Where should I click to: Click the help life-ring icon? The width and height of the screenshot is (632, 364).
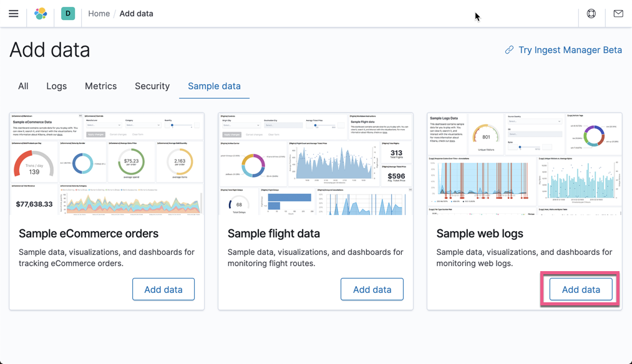coord(591,13)
